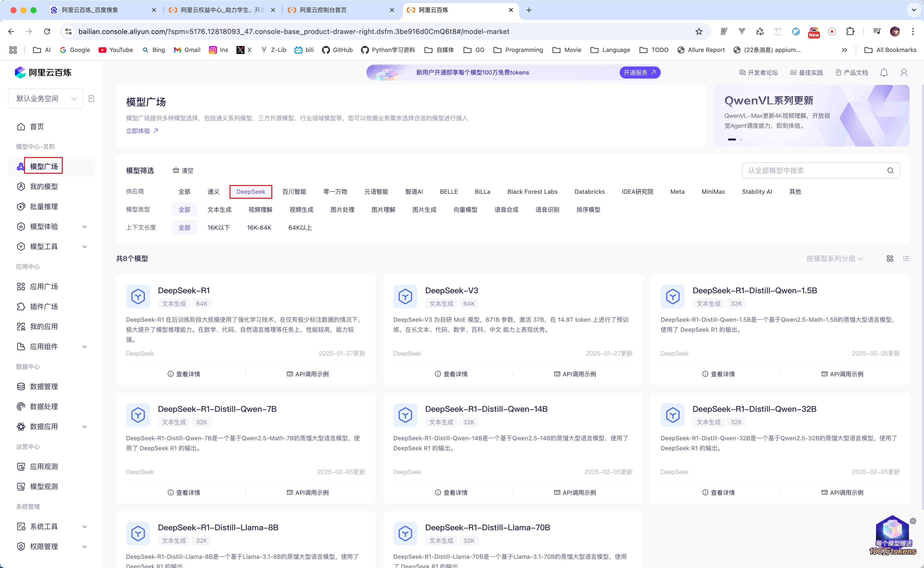Expand the 应用组件 sidebar section
Screen dimensions: 924x568
84,346
